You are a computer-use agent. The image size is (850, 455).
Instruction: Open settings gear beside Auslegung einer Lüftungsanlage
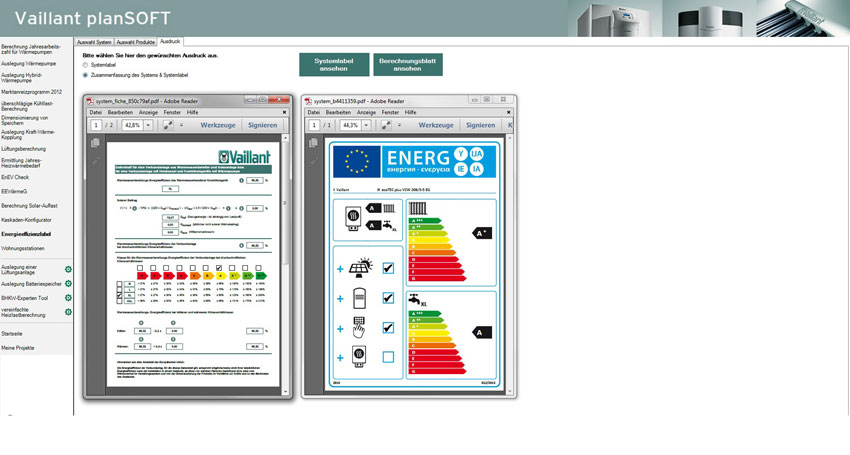click(68, 270)
